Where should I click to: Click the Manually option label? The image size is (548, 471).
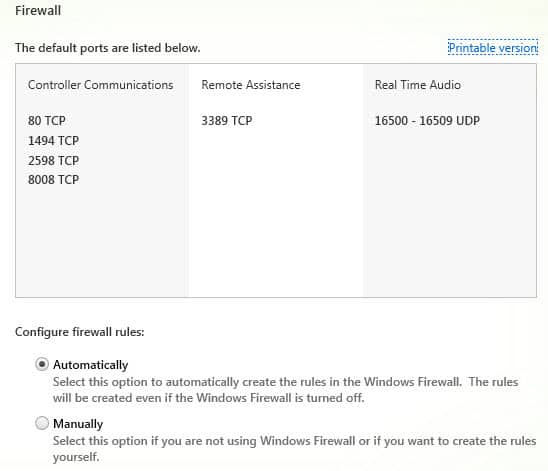coord(78,424)
